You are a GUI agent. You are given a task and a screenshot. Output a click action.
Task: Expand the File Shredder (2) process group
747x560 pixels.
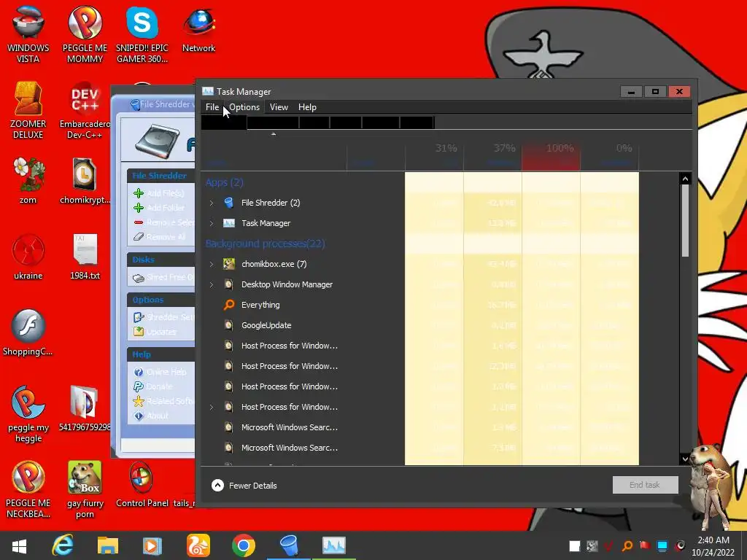(212, 203)
